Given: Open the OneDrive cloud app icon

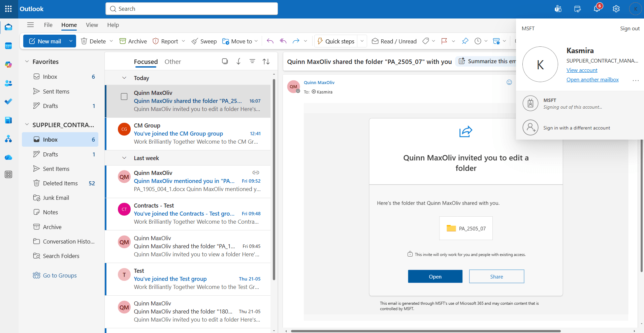Looking at the screenshot, I should coord(8,157).
